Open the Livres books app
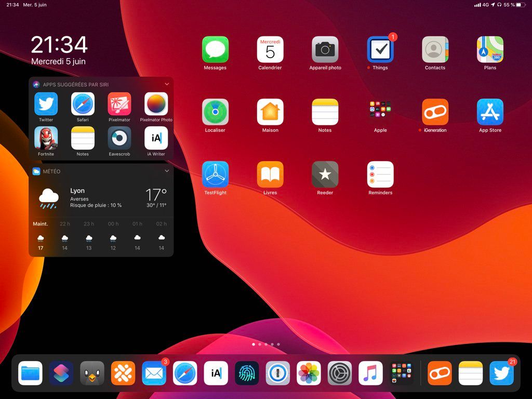This screenshot has height=399, width=532. click(x=270, y=175)
